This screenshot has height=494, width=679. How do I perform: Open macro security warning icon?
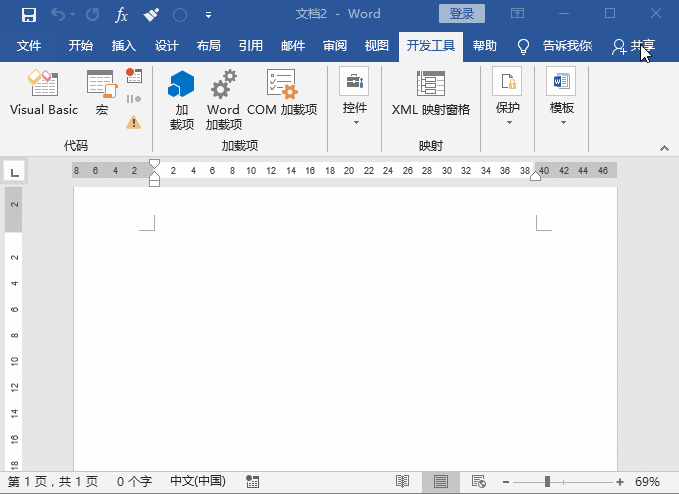click(x=134, y=122)
